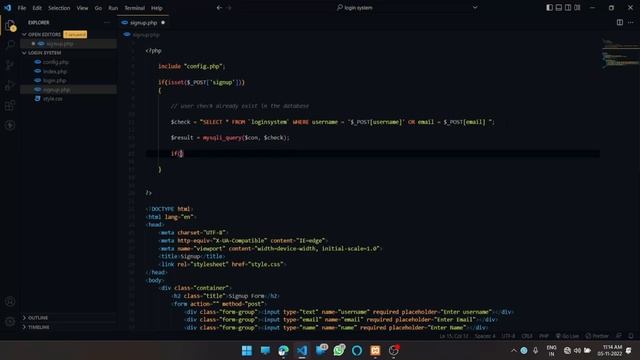Open the Explorer view in activity bar
This screenshot has height=360, width=640.
click(10, 26)
